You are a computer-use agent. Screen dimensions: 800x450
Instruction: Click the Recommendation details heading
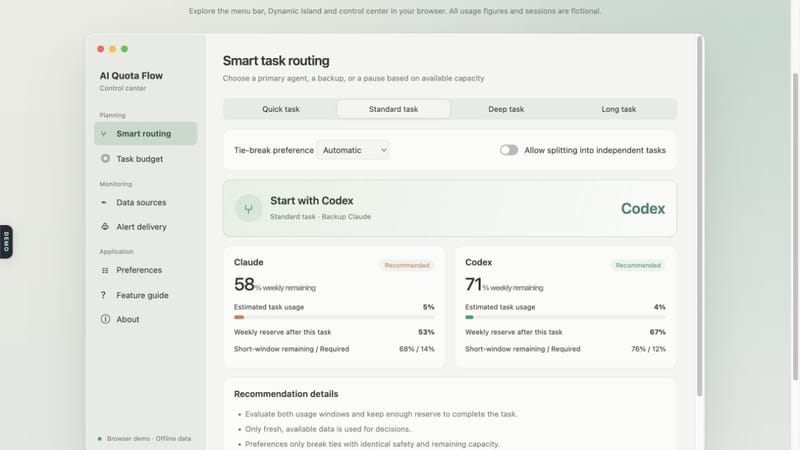[x=286, y=394]
